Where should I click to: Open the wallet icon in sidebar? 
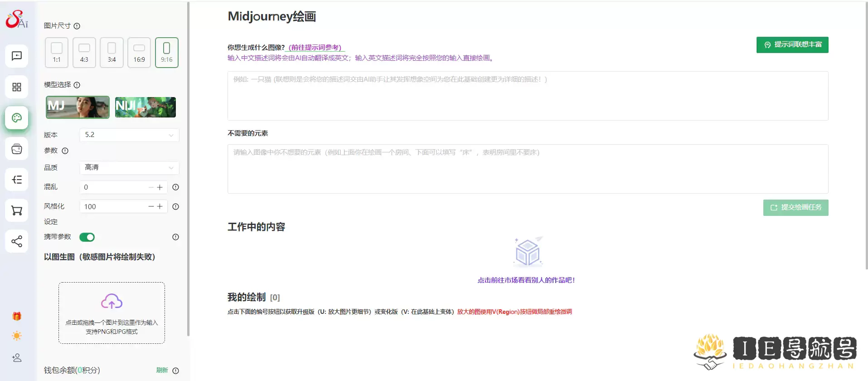click(x=17, y=149)
